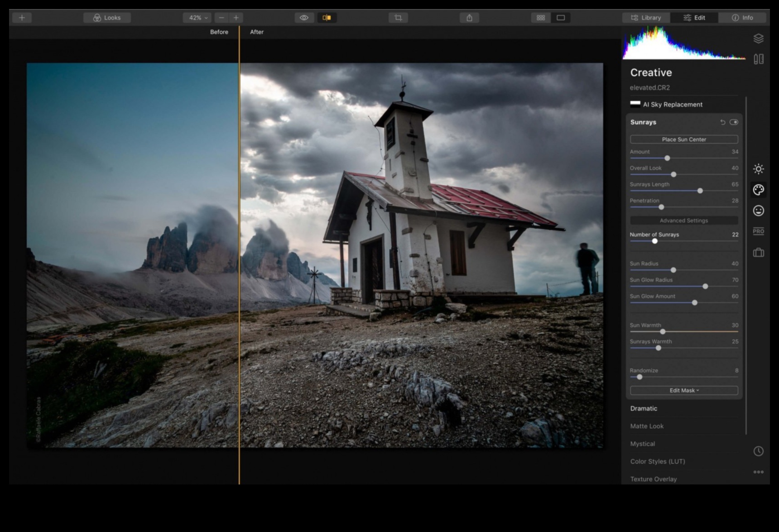Open the Pro tools category

tap(758, 231)
